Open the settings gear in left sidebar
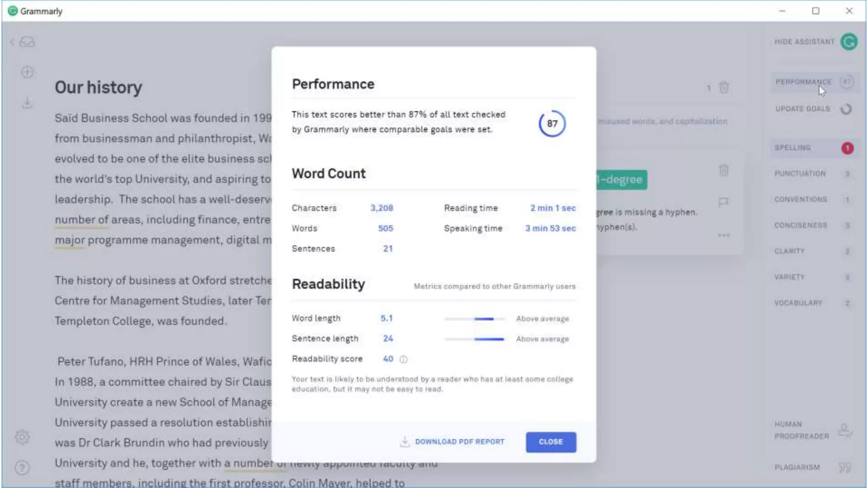Screen dimensions: 868x488 (x=22, y=437)
